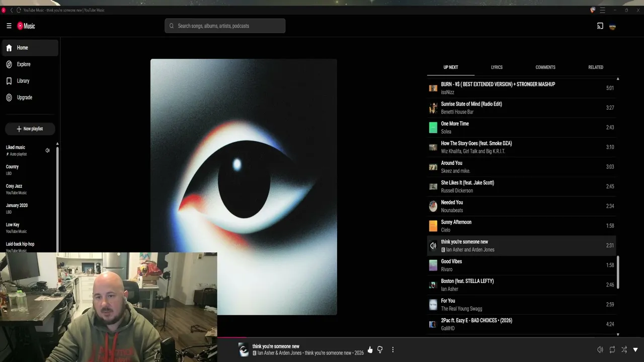Open the browser extension icon in title bar
The width and height of the screenshot is (644, 362).
coord(593,10)
